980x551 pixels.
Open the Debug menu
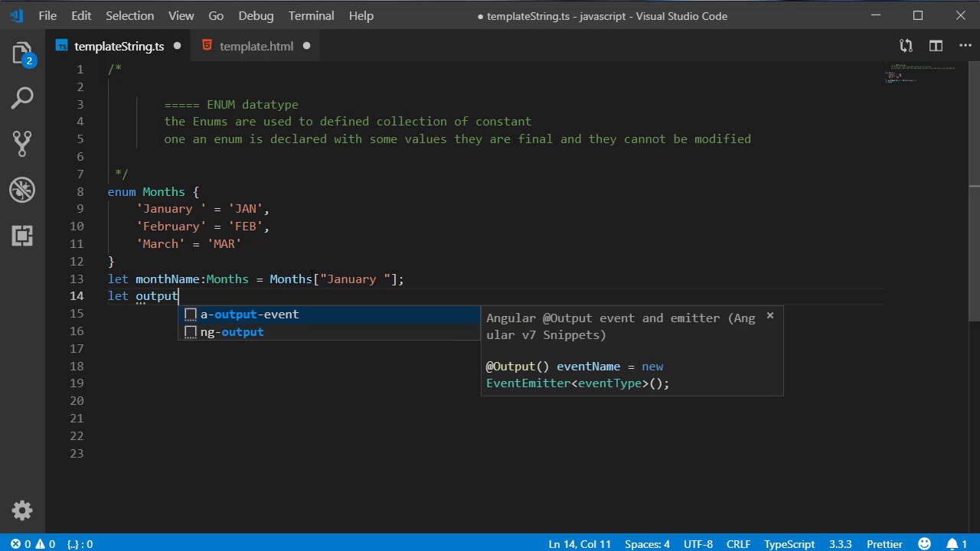256,15
